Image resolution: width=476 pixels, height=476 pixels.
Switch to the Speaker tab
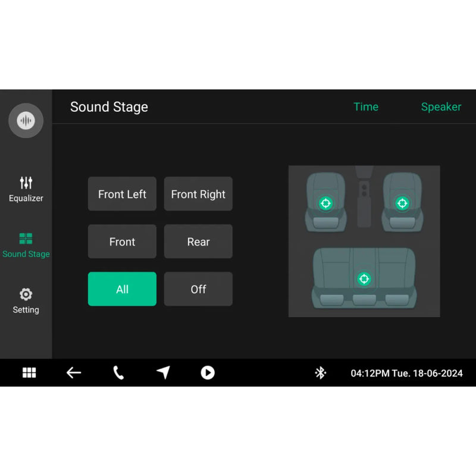(441, 107)
